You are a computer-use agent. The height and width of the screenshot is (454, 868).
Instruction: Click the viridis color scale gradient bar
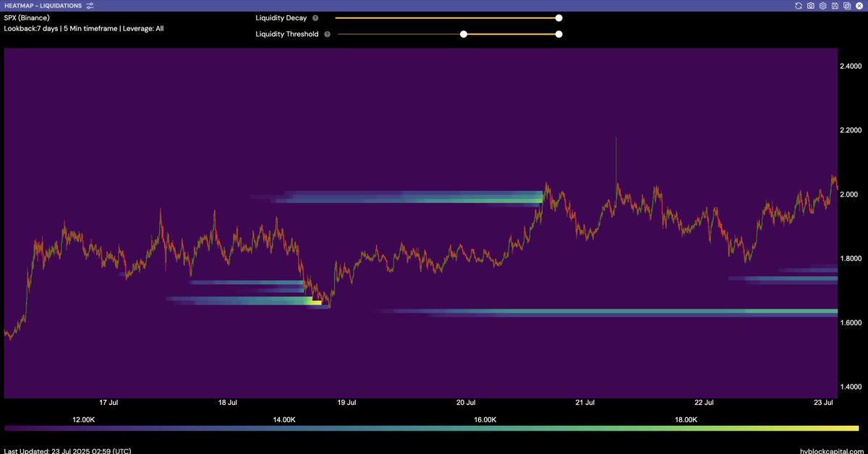432,429
